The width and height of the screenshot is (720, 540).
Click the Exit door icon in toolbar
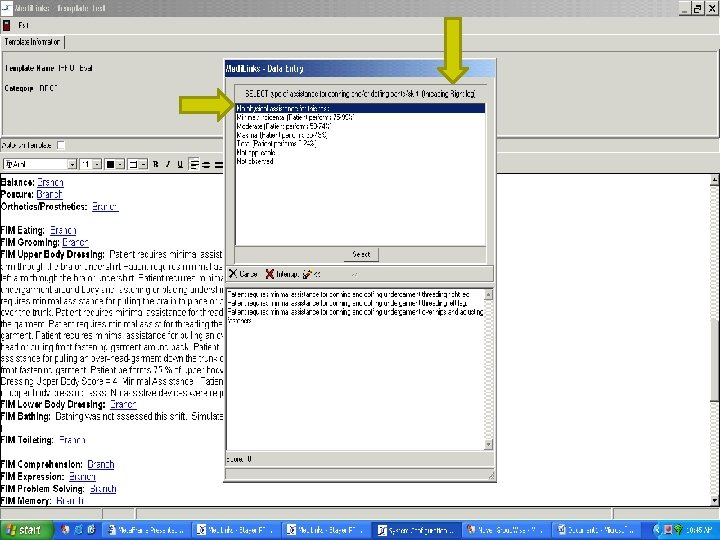click(x=6, y=25)
